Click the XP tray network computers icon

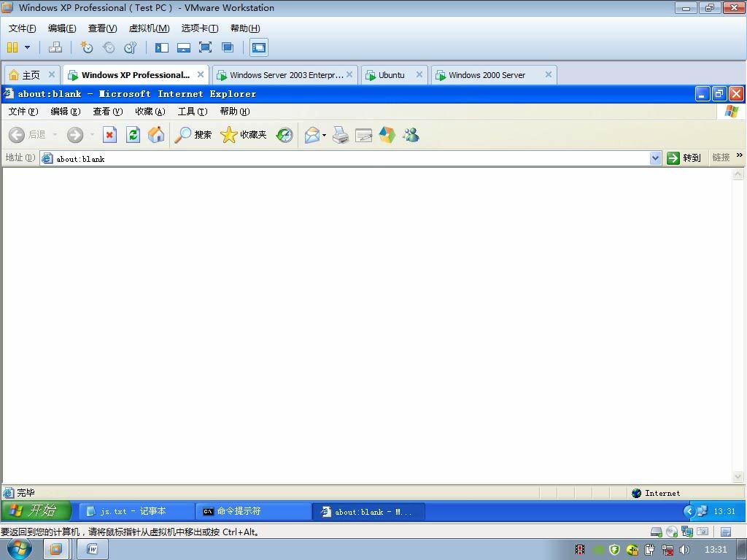point(703,511)
